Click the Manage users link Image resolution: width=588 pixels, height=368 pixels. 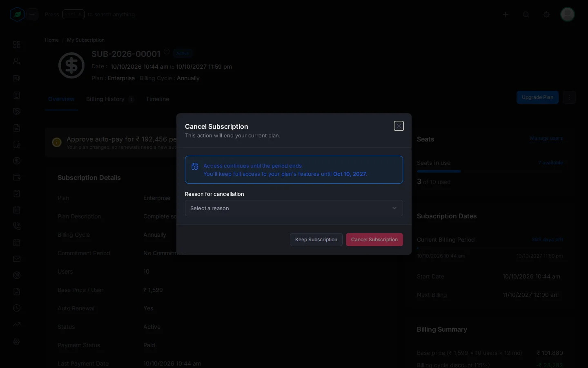coord(546,139)
